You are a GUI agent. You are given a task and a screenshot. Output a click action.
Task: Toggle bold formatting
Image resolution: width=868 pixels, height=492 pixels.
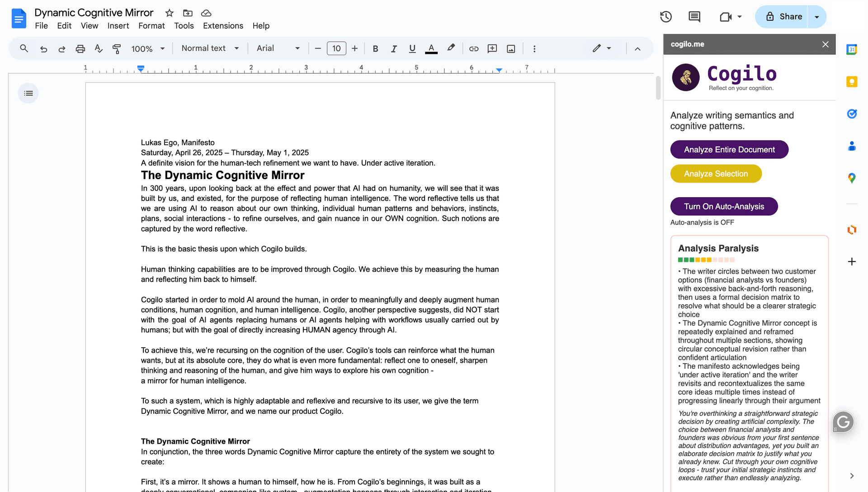[x=375, y=49]
